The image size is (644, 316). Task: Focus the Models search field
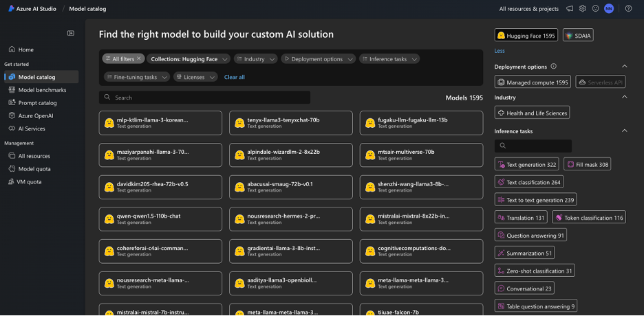(204, 98)
